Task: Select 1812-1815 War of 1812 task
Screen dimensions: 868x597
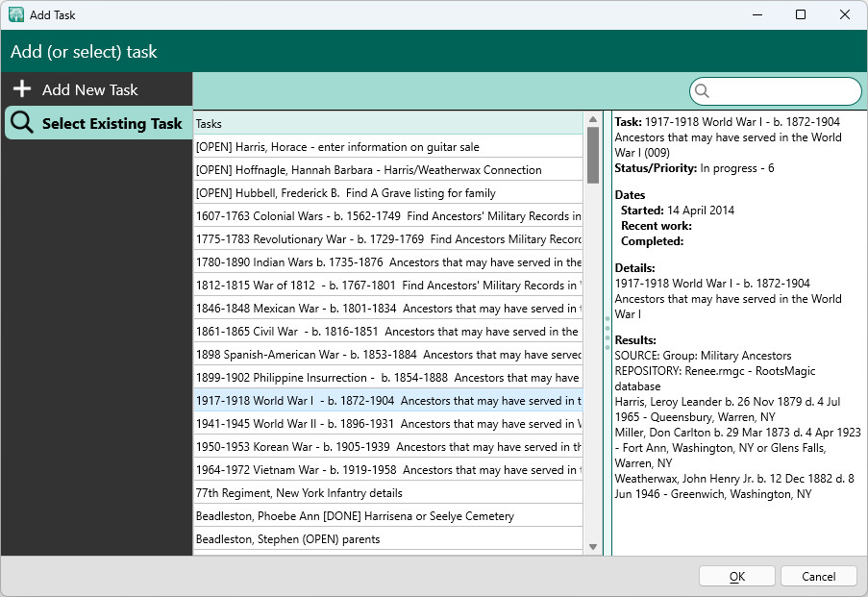Action: (x=388, y=286)
